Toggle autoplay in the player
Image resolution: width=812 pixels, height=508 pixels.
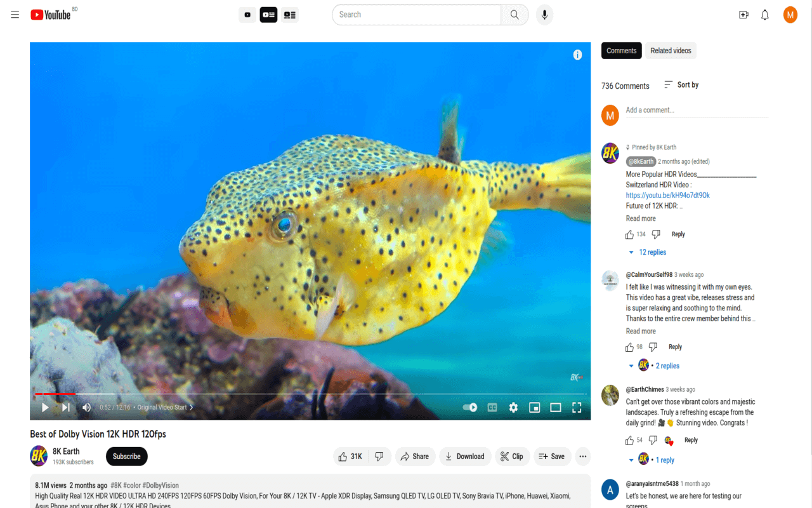pos(469,407)
